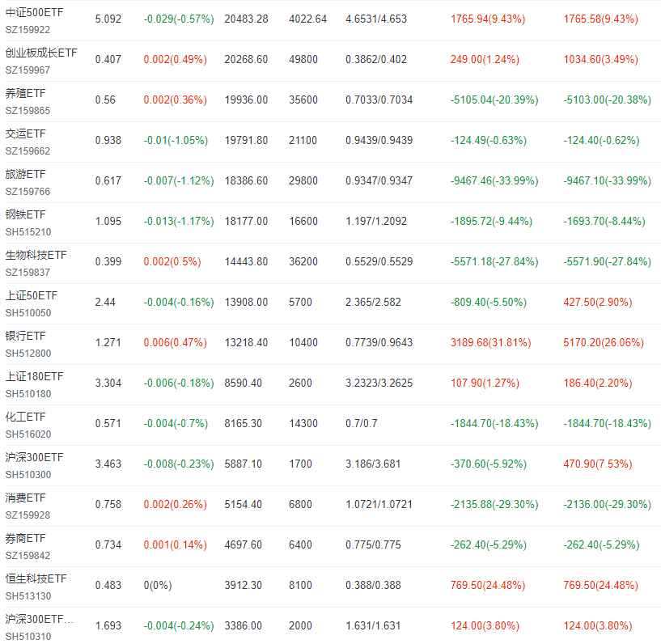661x644 pixels.
Task: Click the unchanged 0(0%) for 恒生科技ETF
Action: [x=158, y=586]
